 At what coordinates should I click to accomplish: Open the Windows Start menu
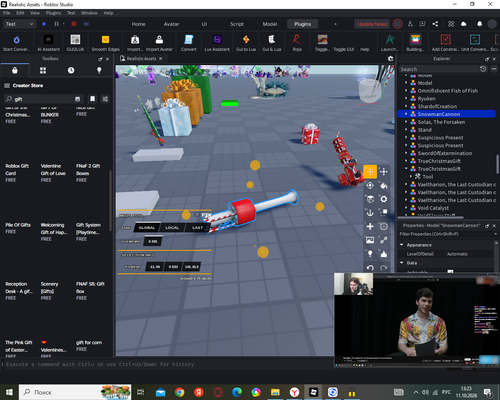click(x=9, y=392)
